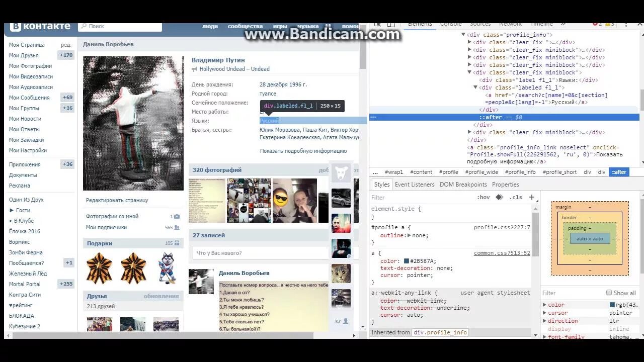Click the сообщества link in header

coord(245,27)
